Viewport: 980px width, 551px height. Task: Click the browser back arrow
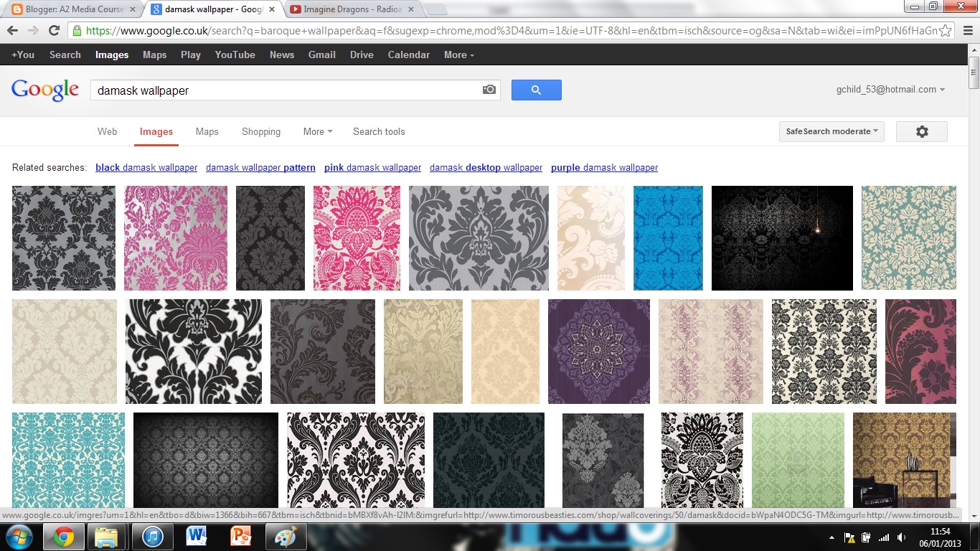12,31
